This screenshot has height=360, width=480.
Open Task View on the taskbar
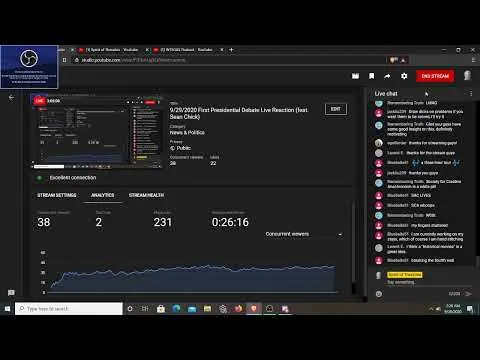pos(145,309)
